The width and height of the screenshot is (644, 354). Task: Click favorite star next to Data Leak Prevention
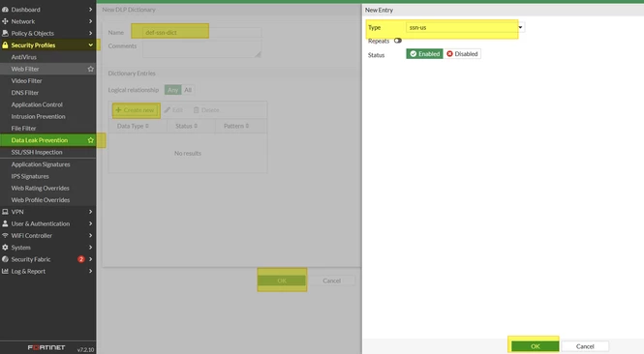tap(91, 140)
